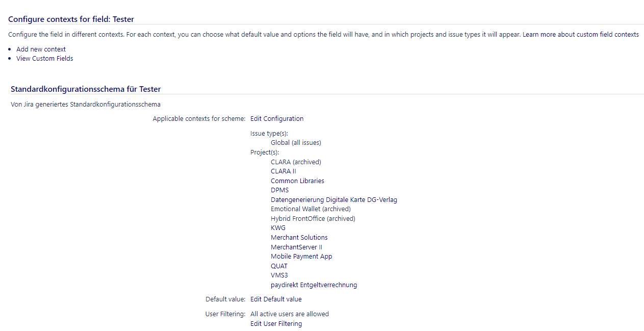Select the CLARA II project entry
The width and height of the screenshot is (644, 331).
tap(284, 171)
